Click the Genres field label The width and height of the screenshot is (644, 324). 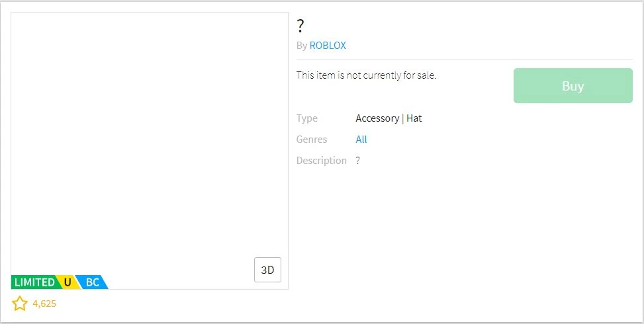click(x=312, y=140)
